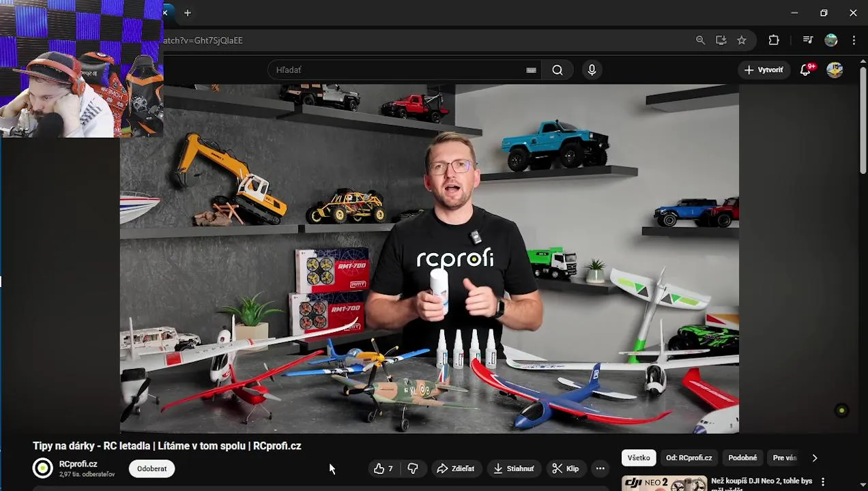The width and height of the screenshot is (868, 491).
Task: Click the video player to pause
Action: [429, 258]
